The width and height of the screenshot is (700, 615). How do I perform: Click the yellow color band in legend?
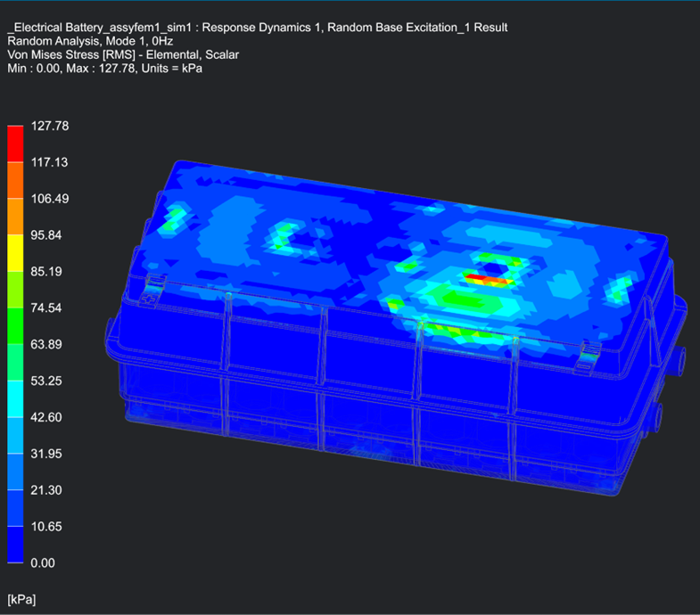point(15,252)
